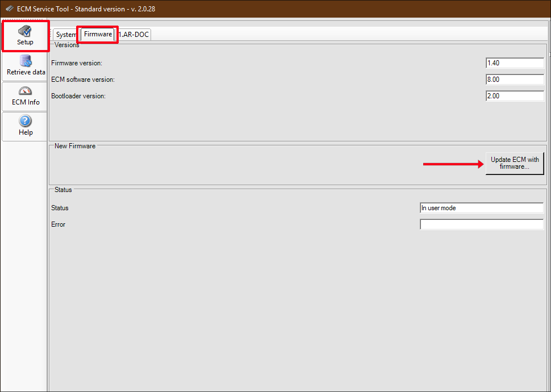Click the Status group heading
This screenshot has height=392, width=551.
tap(63, 190)
